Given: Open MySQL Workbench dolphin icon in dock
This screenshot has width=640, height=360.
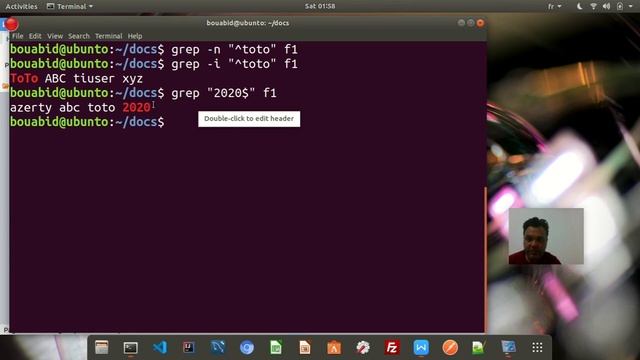Looking at the screenshot, I should tap(218, 348).
